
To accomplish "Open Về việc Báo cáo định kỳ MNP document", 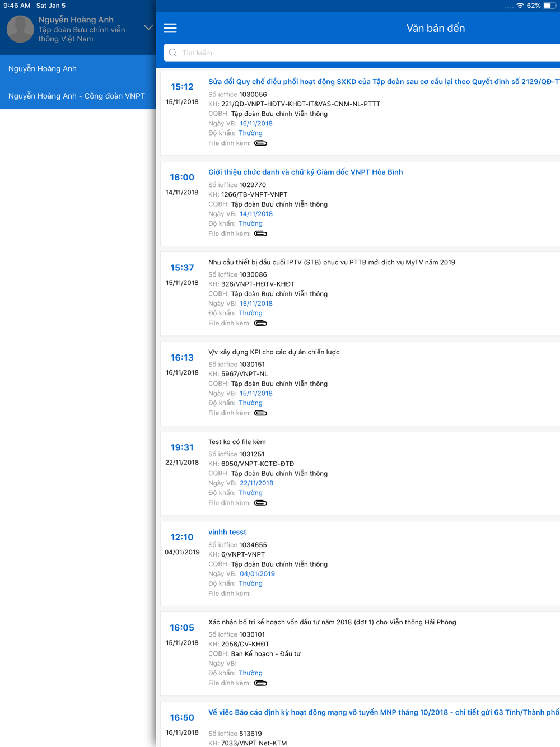I will tap(384, 712).
